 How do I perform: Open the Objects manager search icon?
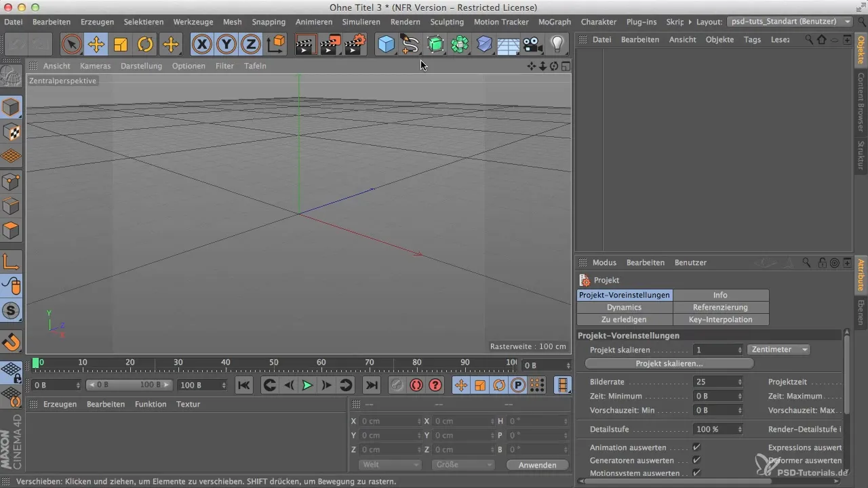809,39
